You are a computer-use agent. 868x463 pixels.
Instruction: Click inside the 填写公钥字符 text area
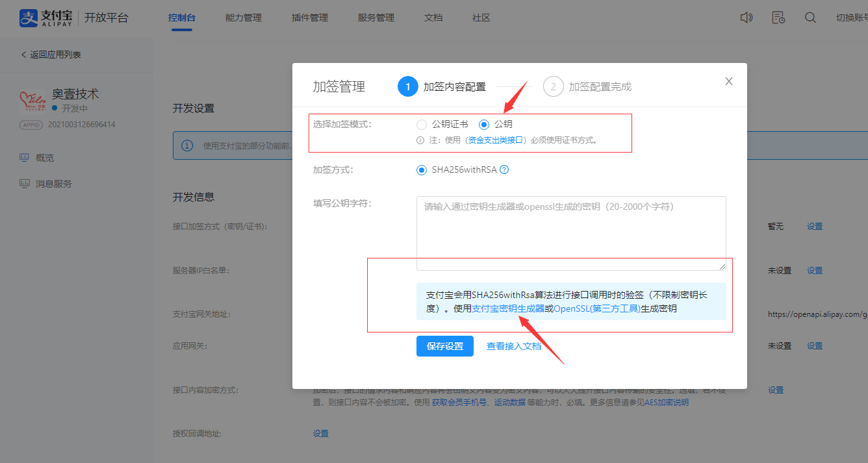click(570, 234)
